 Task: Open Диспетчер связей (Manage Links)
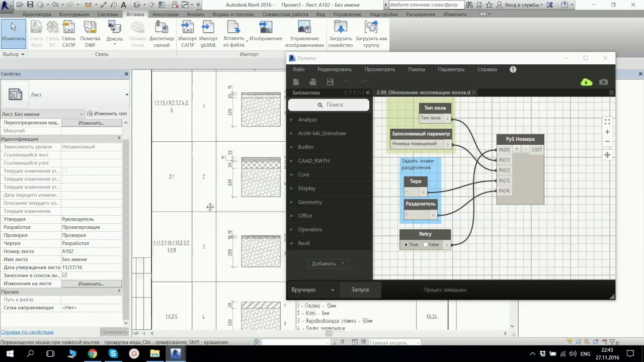tap(162, 34)
